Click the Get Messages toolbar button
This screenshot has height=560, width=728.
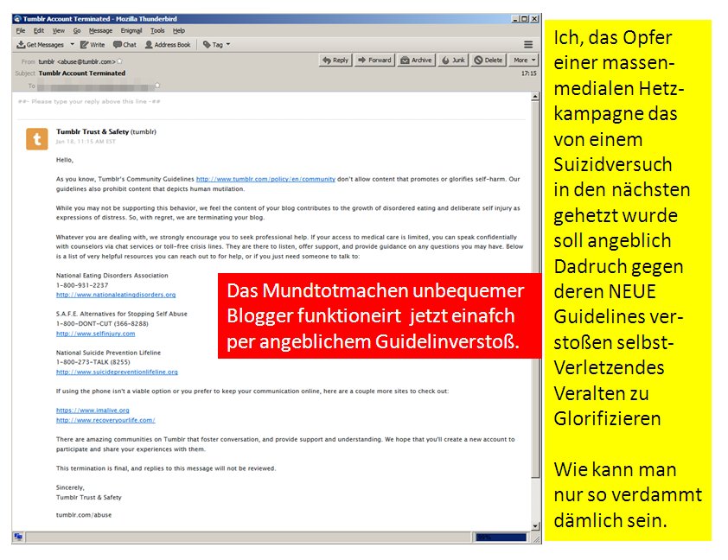tap(41, 45)
